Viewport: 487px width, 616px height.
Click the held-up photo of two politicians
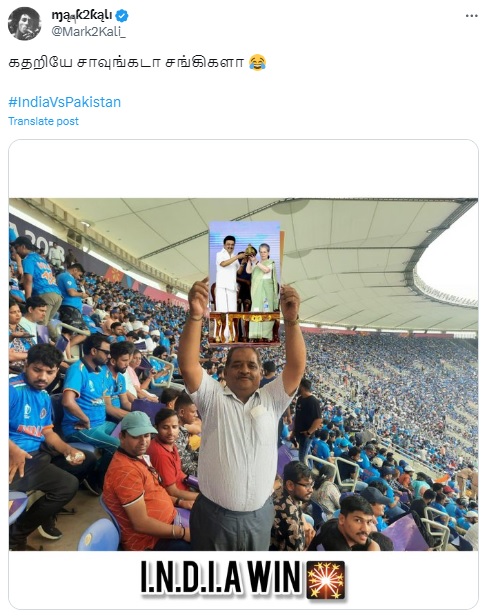pos(245,284)
